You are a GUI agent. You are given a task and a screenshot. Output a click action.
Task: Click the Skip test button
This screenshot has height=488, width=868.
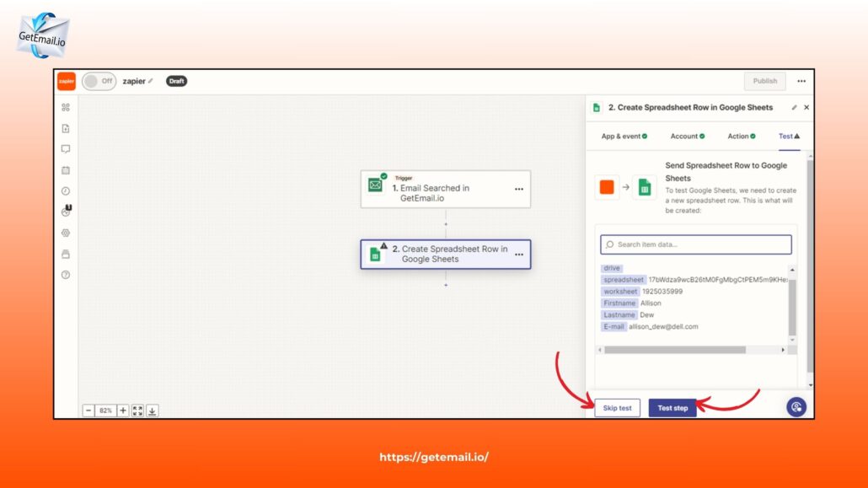(617, 407)
